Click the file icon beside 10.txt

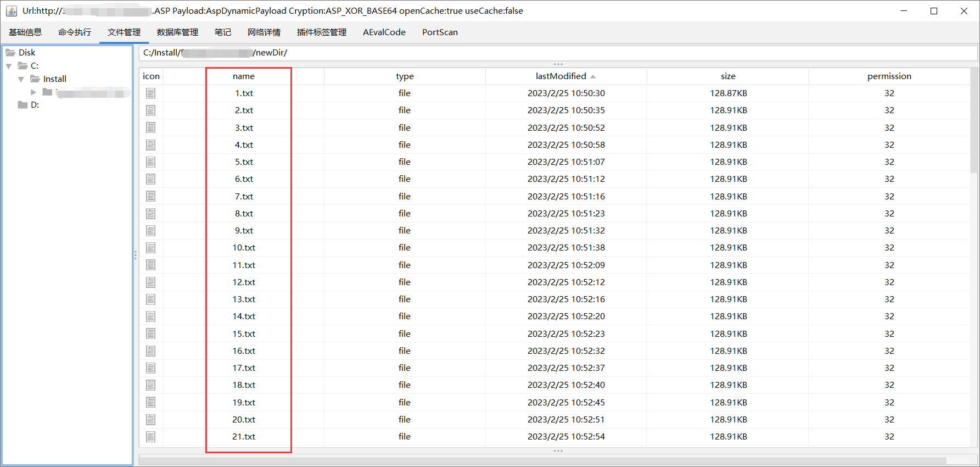coord(151,248)
